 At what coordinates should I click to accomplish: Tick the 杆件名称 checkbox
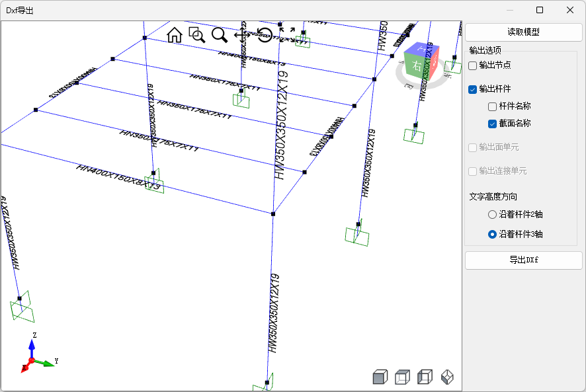coord(492,106)
